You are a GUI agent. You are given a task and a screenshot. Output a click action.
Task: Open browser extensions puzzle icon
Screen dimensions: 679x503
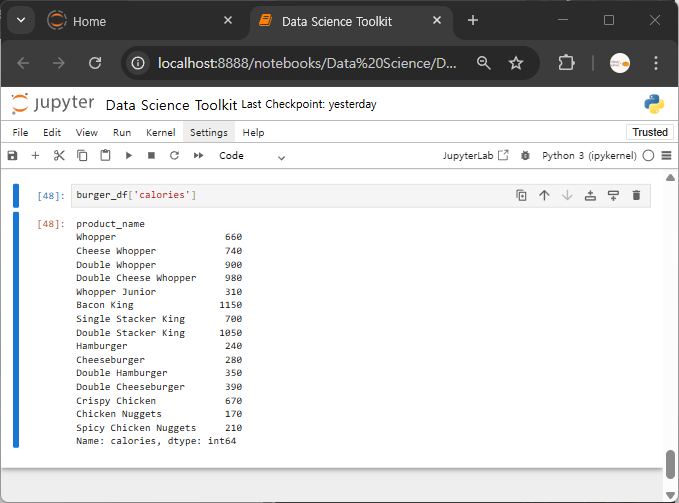click(566, 63)
